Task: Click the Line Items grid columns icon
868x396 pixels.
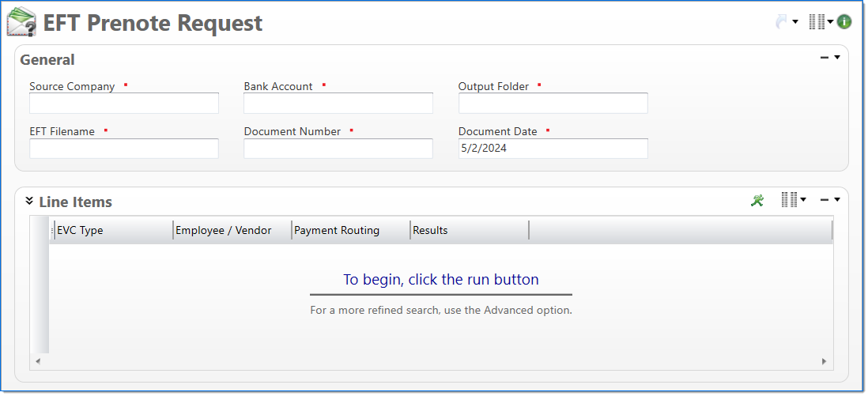Action: 789,200
